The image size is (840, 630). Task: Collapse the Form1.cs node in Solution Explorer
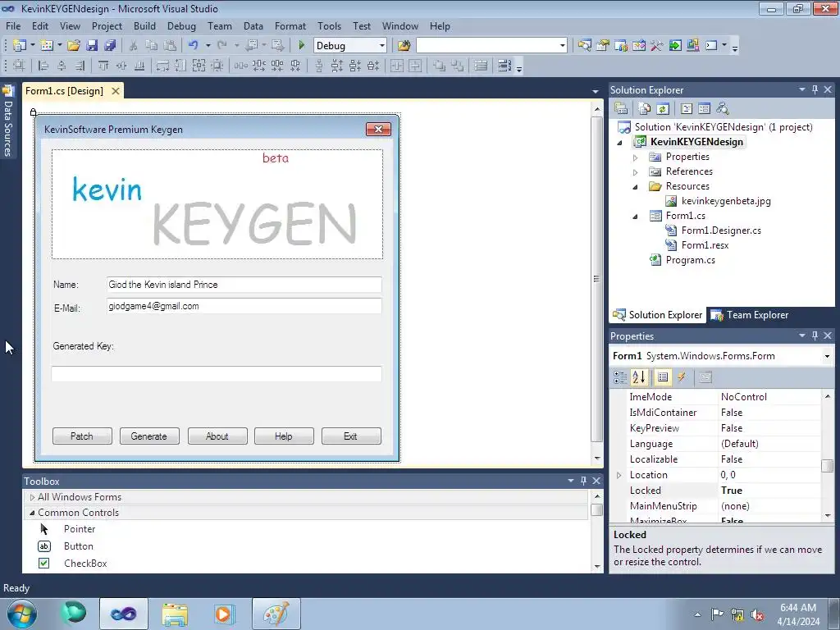[636, 217]
